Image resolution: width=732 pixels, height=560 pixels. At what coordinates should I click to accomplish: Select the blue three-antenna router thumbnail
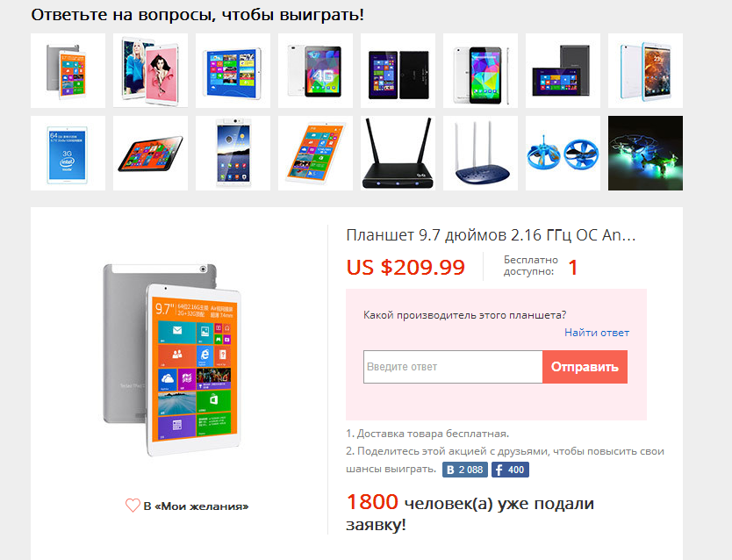480,153
